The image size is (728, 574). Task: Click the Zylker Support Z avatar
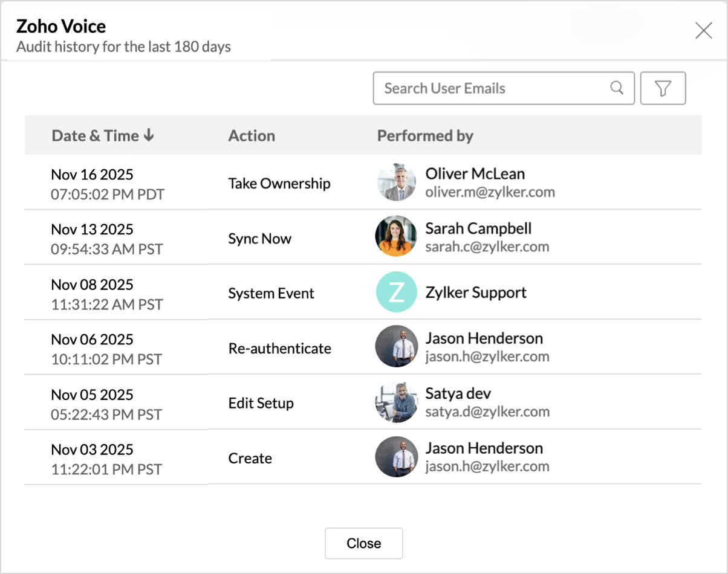pyautogui.click(x=397, y=292)
